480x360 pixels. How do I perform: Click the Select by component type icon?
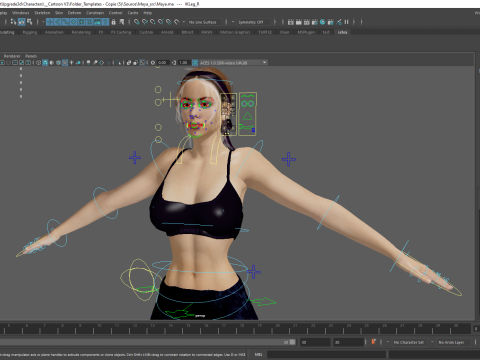click(30, 22)
